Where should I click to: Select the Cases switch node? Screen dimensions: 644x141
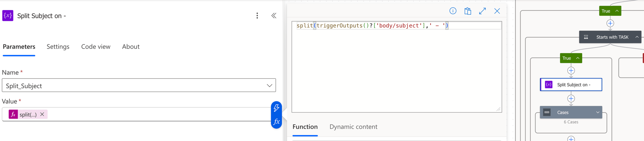[x=571, y=112]
